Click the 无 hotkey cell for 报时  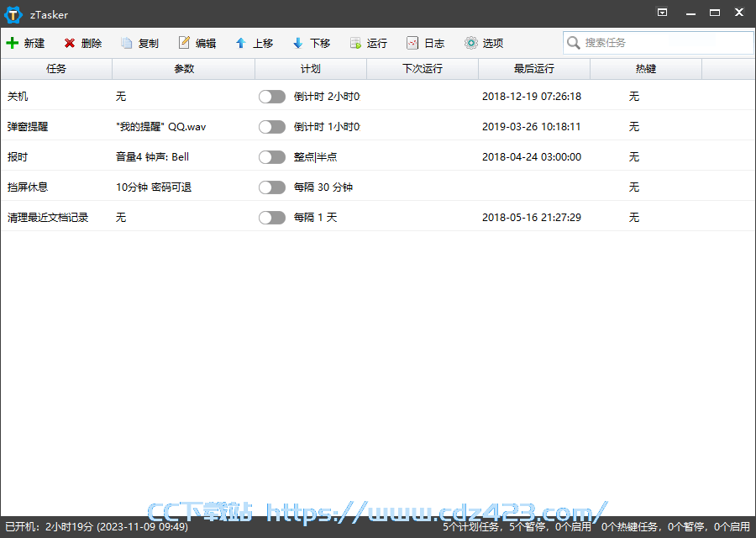pyautogui.click(x=634, y=157)
